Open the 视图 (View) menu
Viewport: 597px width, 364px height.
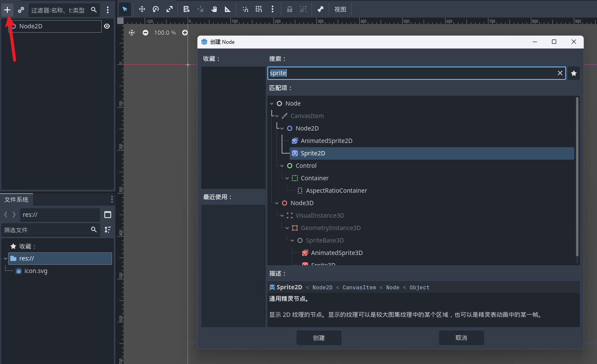pyautogui.click(x=340, y=9)
